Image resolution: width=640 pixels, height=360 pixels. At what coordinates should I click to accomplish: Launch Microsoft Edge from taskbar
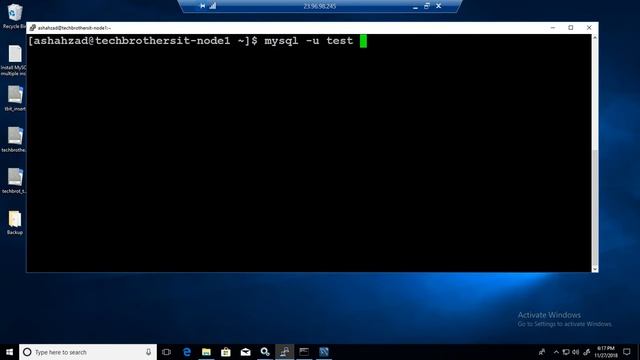187,352
